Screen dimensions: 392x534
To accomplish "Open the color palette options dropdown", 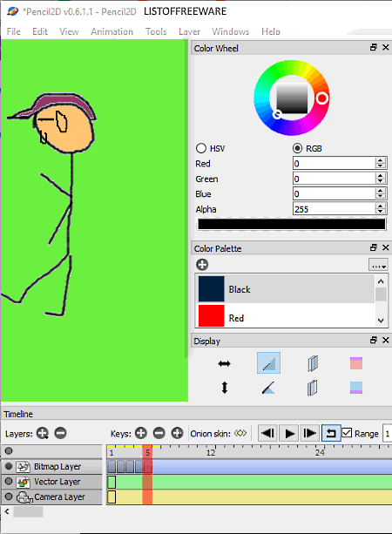I will click(x=378, y=265).
